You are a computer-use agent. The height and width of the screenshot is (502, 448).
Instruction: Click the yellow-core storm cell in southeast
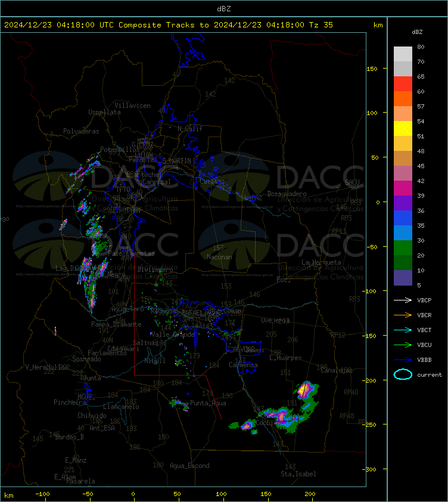coord(304,390)
